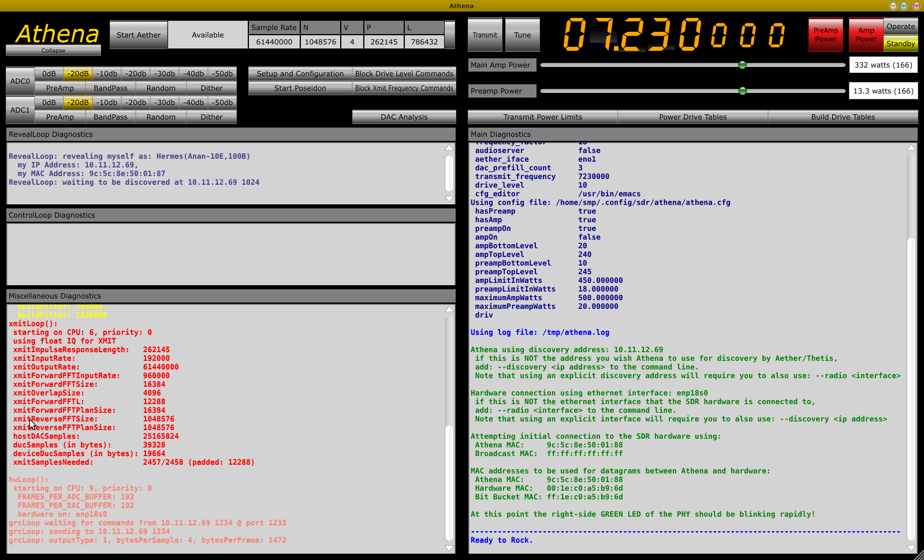The image size is (924, 560).
Task: Toggle Dither for ADC1
Action: tap(212, 117)
